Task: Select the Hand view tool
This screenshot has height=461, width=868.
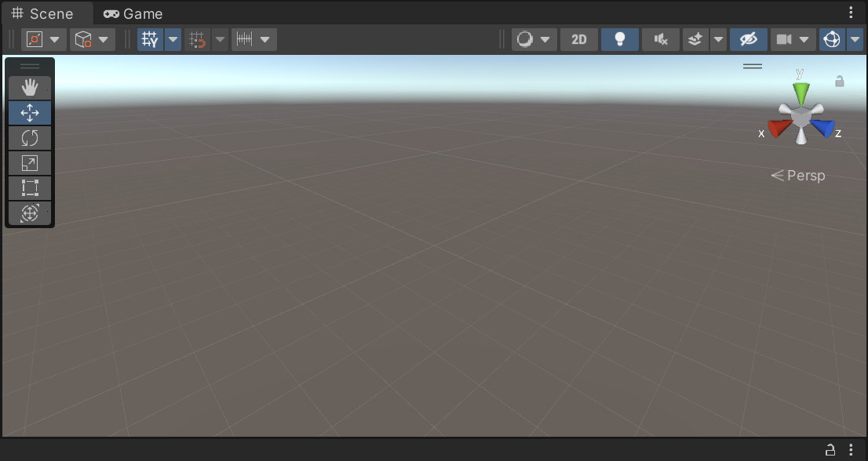Action: (30, 87)
